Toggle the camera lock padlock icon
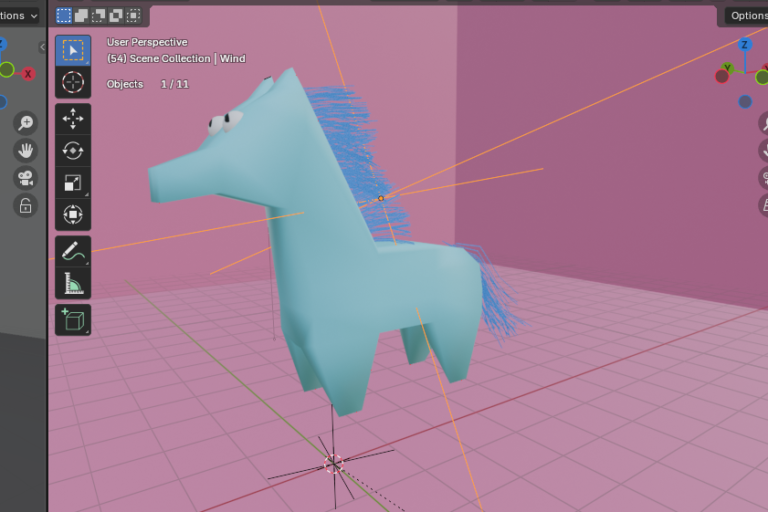The image size is (768, 512). 25,206
